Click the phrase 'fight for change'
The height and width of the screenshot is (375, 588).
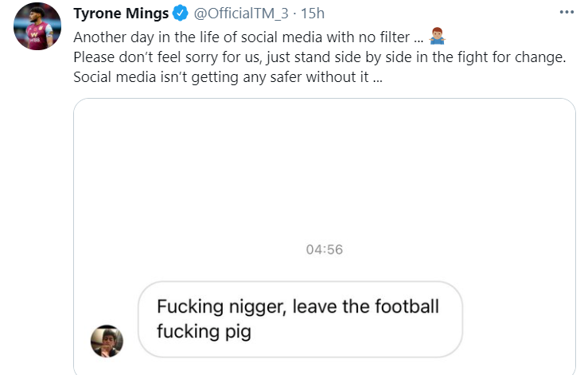pos(504,58)
